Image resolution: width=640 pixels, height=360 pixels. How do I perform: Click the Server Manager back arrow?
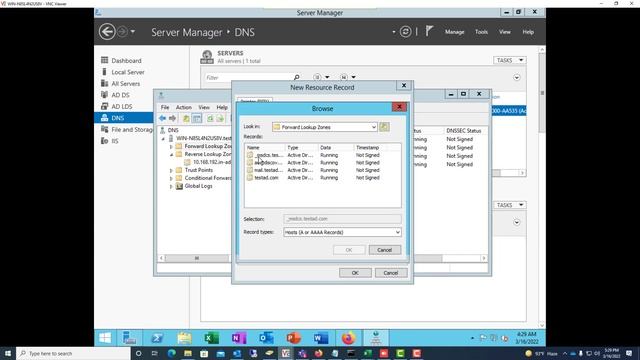pyautogui.click(x=107, y=31)
